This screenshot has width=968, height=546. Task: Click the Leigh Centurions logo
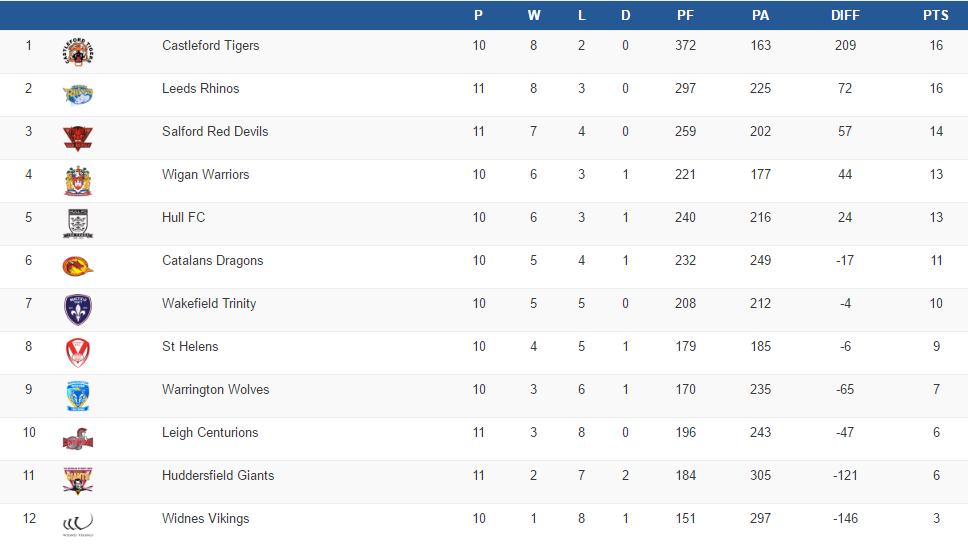point(78,439)
